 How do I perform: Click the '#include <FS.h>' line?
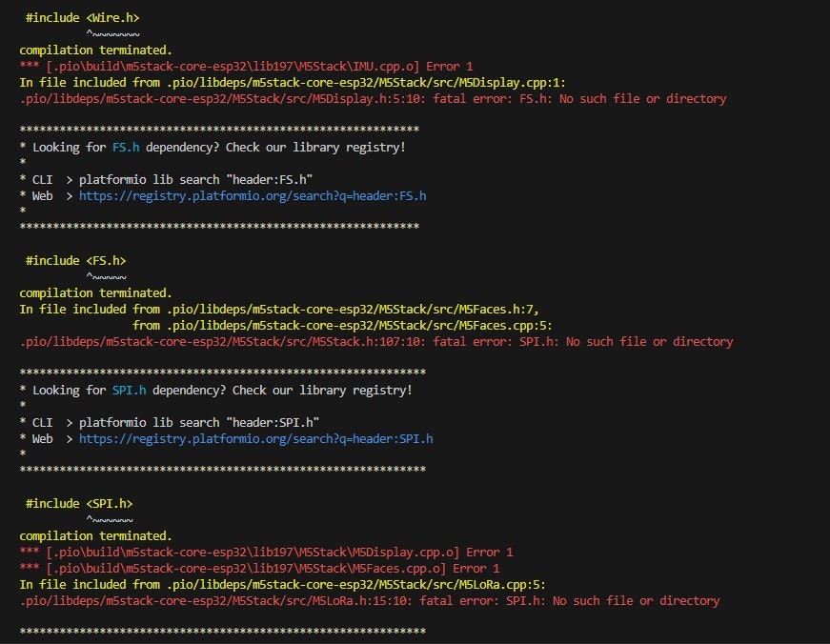point(75,261)
